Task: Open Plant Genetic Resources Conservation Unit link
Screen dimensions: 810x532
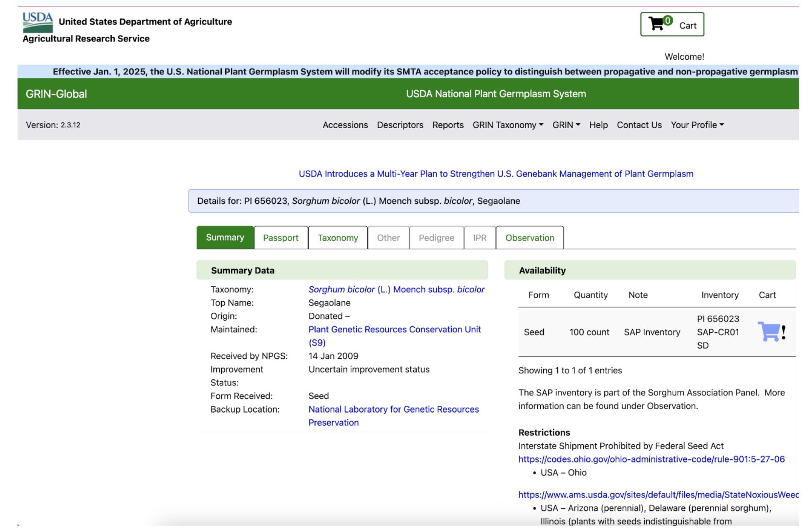Action: point(394,336)
